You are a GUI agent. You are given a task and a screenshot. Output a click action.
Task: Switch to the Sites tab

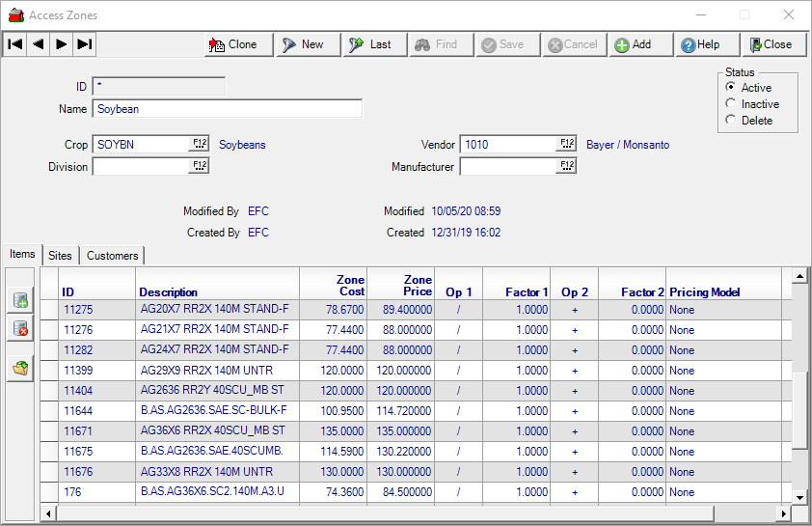(x=60, y=256)
